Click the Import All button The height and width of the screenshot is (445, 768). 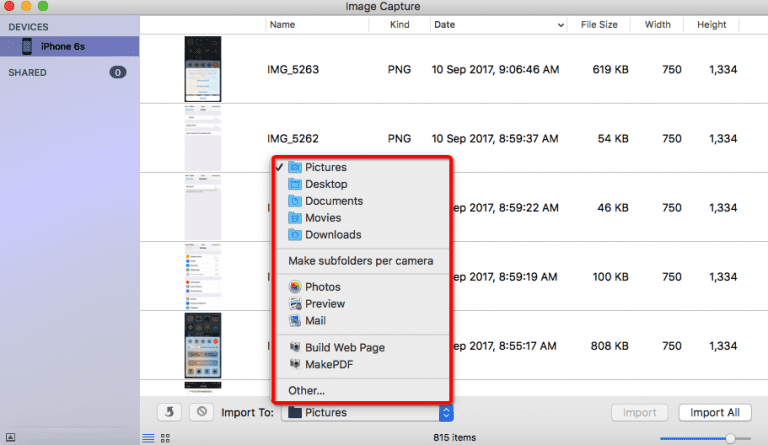tap(714, 412)
